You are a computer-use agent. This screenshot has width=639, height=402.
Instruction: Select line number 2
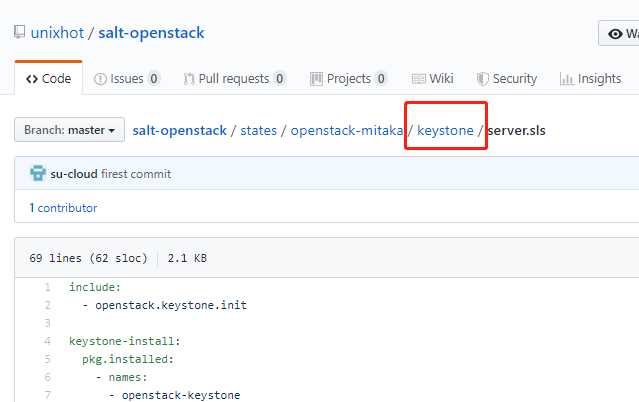[48, 305]
